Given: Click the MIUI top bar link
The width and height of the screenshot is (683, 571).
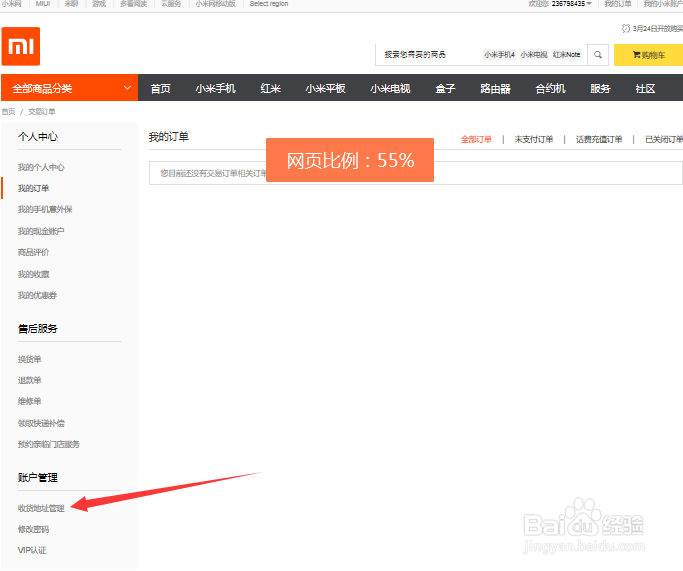Looking at the screenshot, I should (43, 3).
